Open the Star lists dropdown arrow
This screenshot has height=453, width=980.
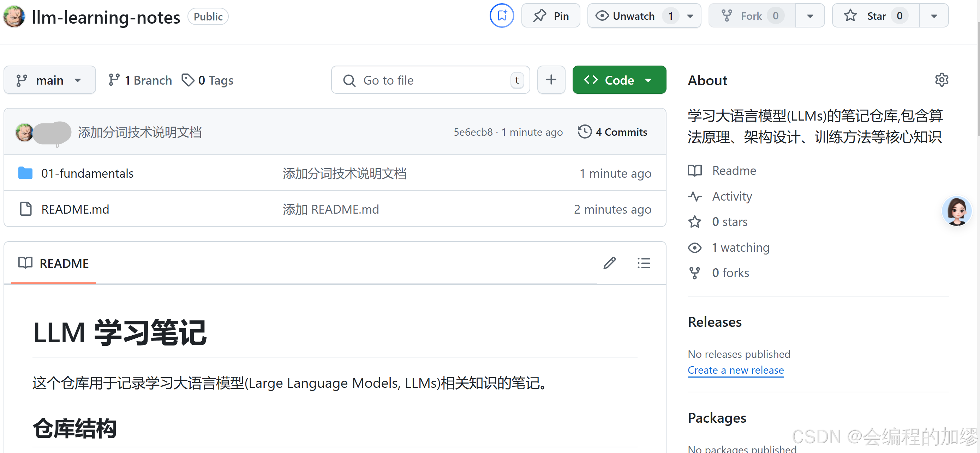(934, 16)
